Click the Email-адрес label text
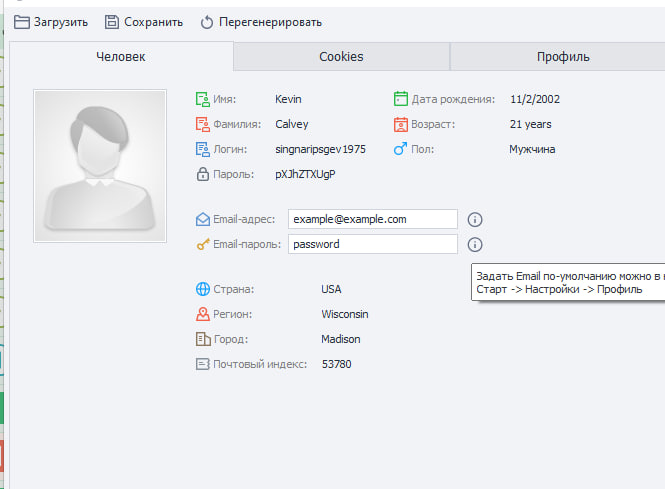The height and width of the screenshot is (489, 665). (x=244, y=219)
